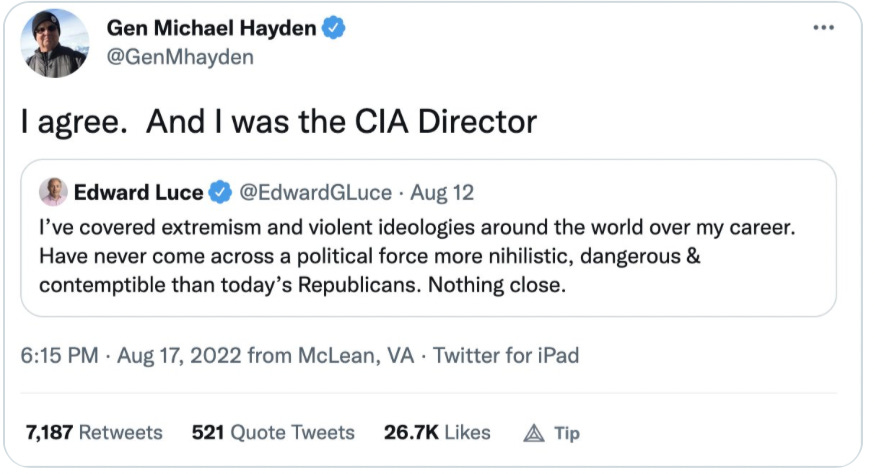
Task: Click Edward Luce's verified checkmark badge
Action: point(222,192)
